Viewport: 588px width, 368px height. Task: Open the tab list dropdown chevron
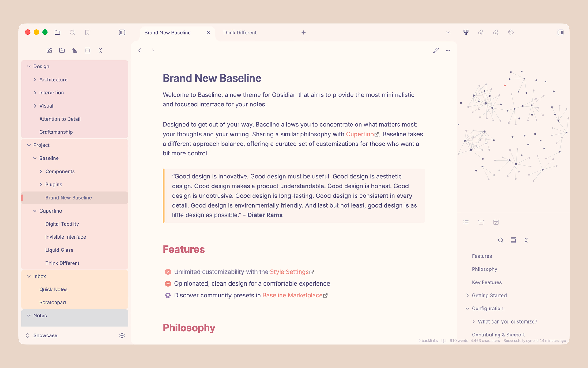tap(448, 33)
